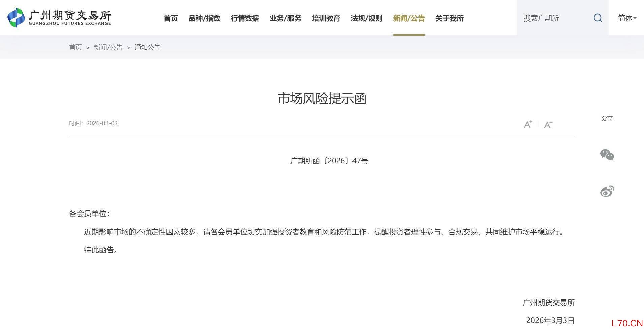
Task: Click the 首页 breadcrumb link
Action: [75, 48]
